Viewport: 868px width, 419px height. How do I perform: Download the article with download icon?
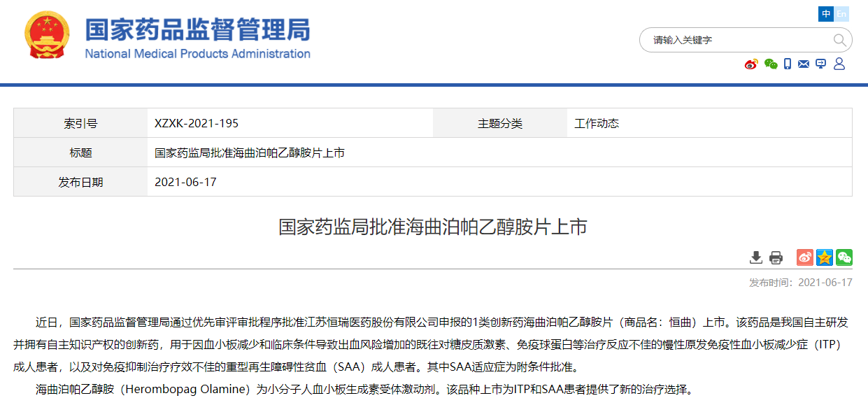756,257
